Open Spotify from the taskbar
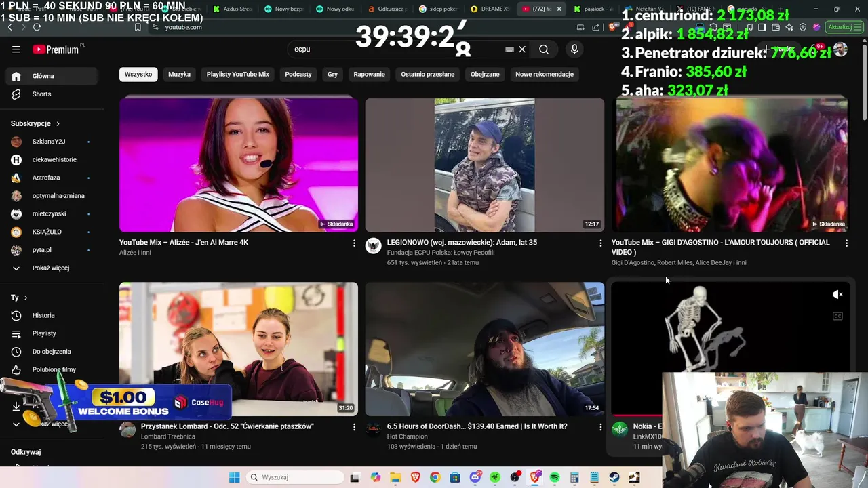The image size is (868, 488). pos(555,477)
